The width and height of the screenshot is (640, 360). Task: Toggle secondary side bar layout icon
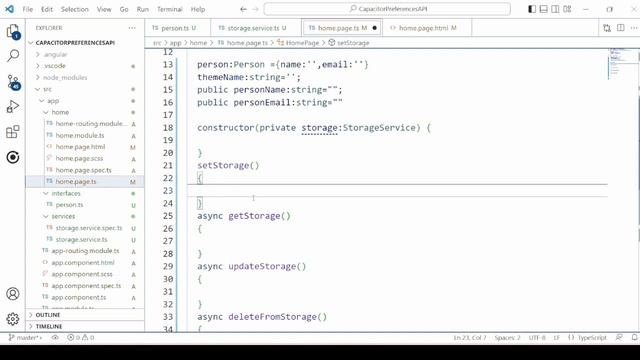point(555,9)
